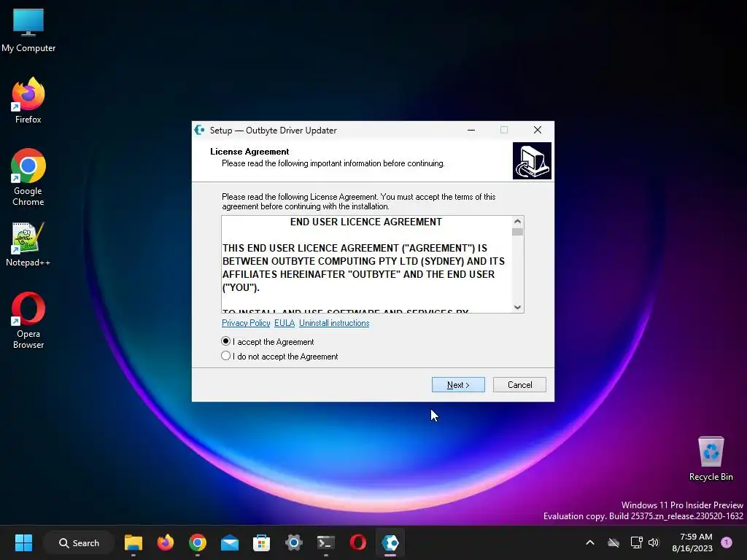Viewport: 747px width, 560px height.
Task: Cancel the Outbyte setup
Action: coord(519,385)
